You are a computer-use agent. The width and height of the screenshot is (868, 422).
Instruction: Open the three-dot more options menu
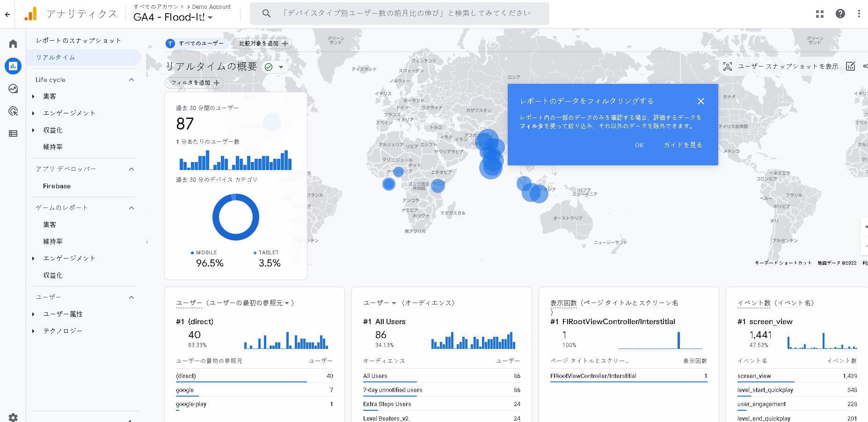click(859, 14)
